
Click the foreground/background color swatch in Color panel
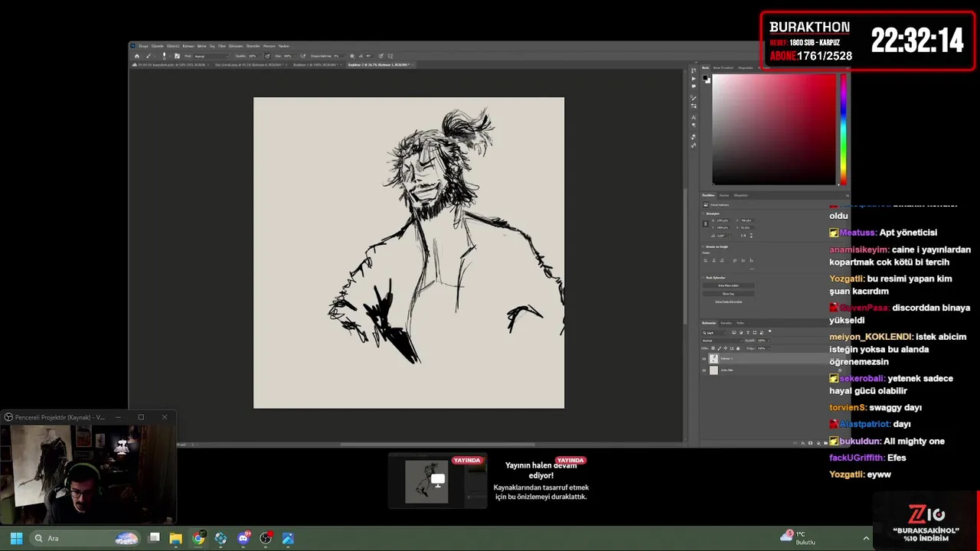click(707, 79)
